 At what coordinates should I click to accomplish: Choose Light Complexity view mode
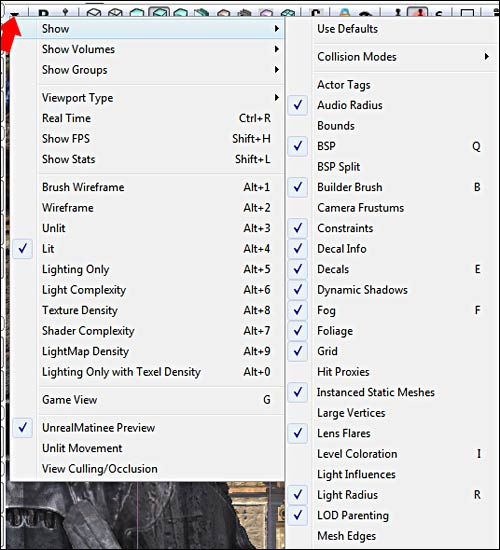147,290
